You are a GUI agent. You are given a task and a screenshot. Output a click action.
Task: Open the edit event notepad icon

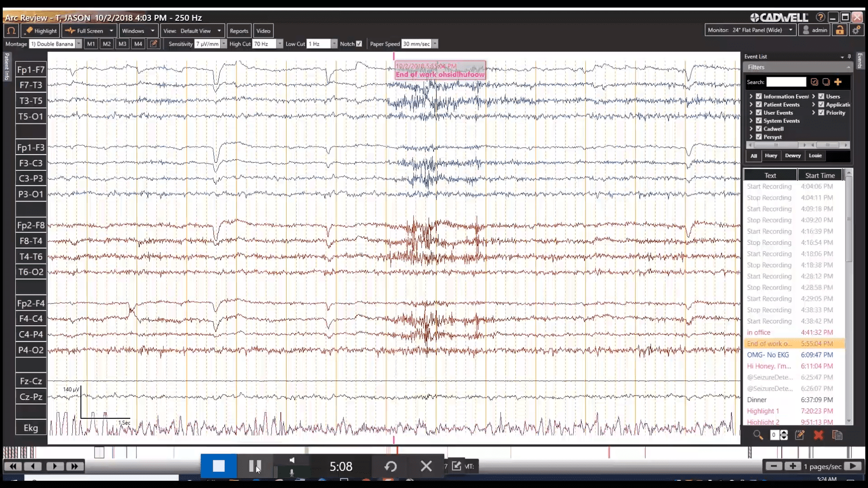pos(800,435)
